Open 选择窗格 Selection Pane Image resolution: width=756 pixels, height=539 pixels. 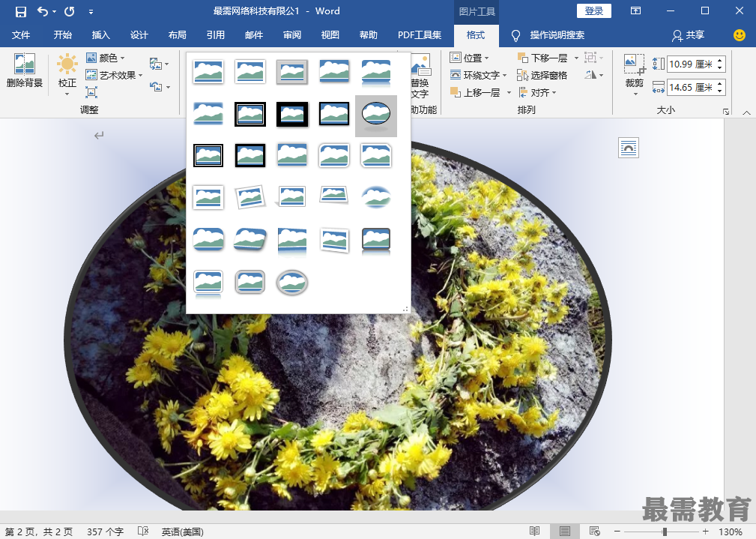coord(542,75)
